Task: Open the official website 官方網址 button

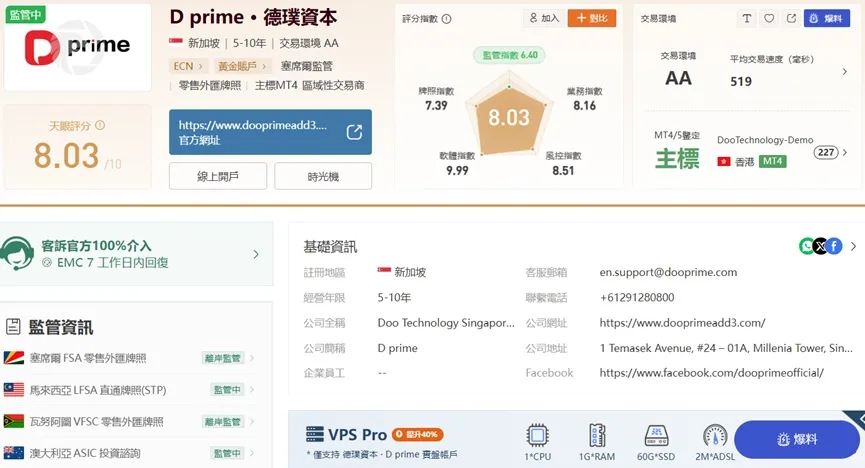Action: pyautogui.click(x=270, y=132)
